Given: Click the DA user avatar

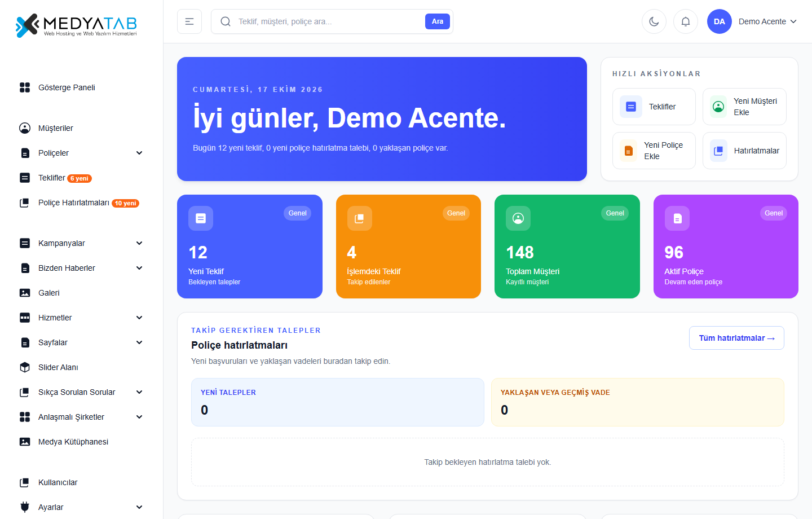Looking at the screenshot, I should (720, 21).
